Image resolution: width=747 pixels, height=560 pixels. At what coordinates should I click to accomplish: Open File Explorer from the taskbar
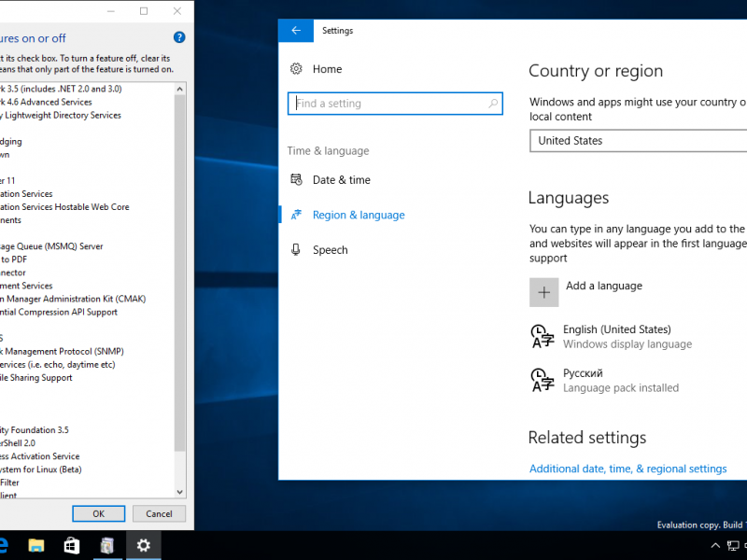[x=36, y=546]
